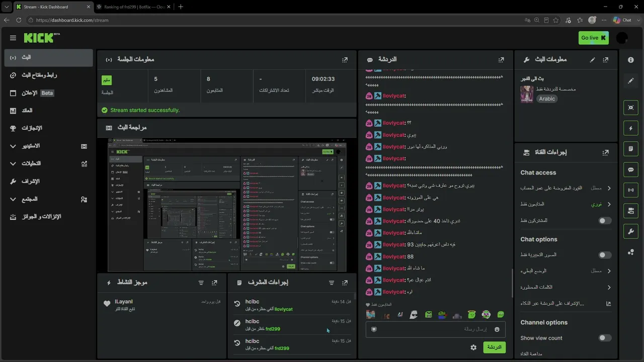Reload the page in browser toolbar
This screenshot has height=362, width=644.
pos(19,20)
